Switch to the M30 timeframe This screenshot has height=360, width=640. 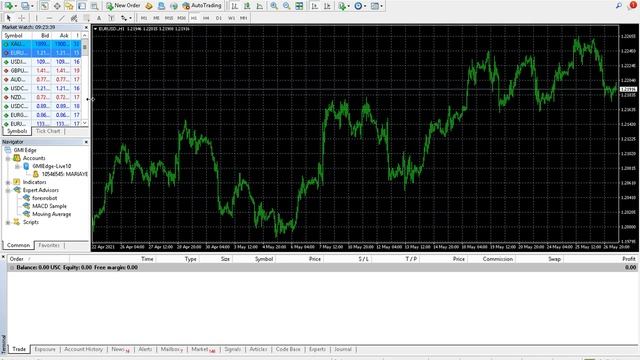[182, 18]
